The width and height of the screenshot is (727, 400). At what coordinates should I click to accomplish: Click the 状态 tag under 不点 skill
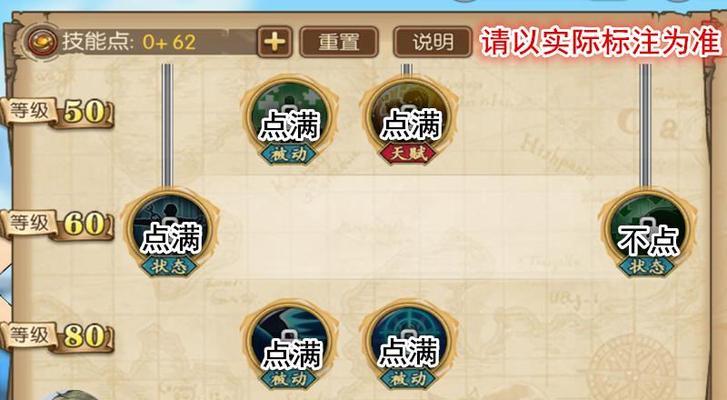[647, 267]
